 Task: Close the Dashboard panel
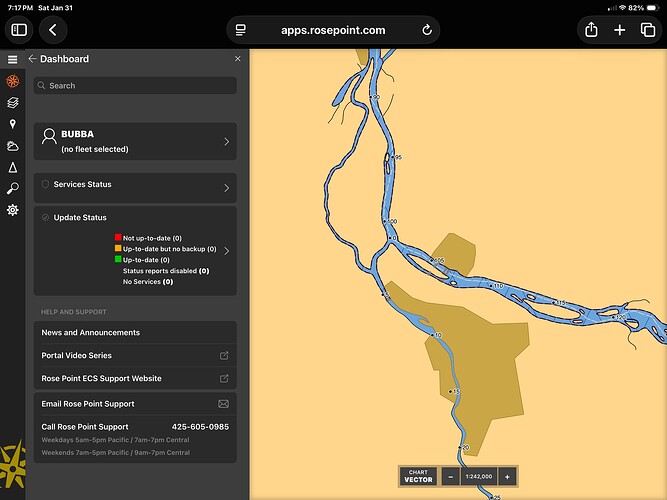237,59
